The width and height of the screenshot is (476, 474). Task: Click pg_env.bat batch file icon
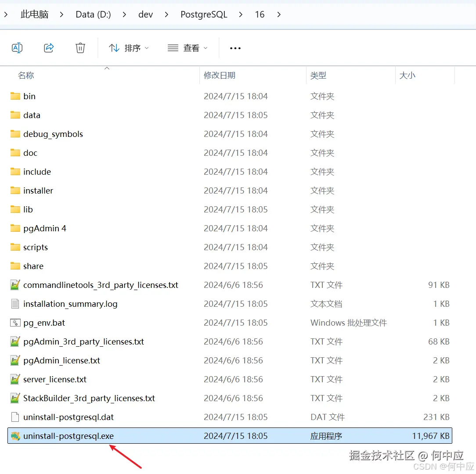[15, 323]
